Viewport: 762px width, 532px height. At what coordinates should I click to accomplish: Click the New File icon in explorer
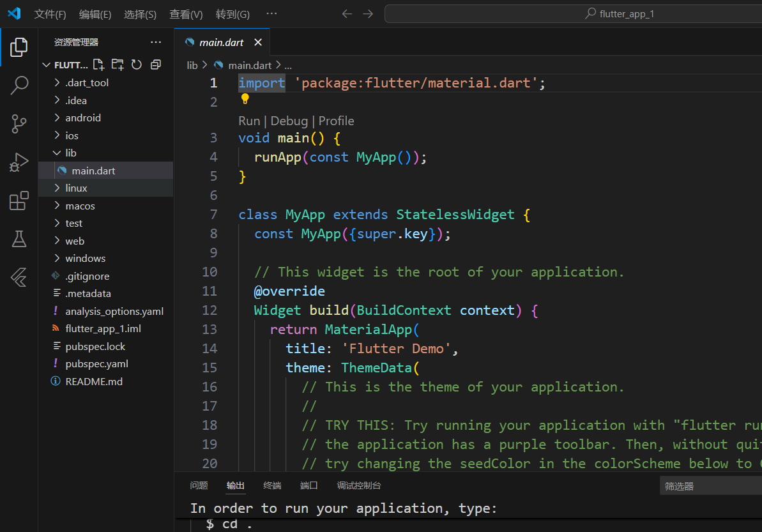point(98,65)
